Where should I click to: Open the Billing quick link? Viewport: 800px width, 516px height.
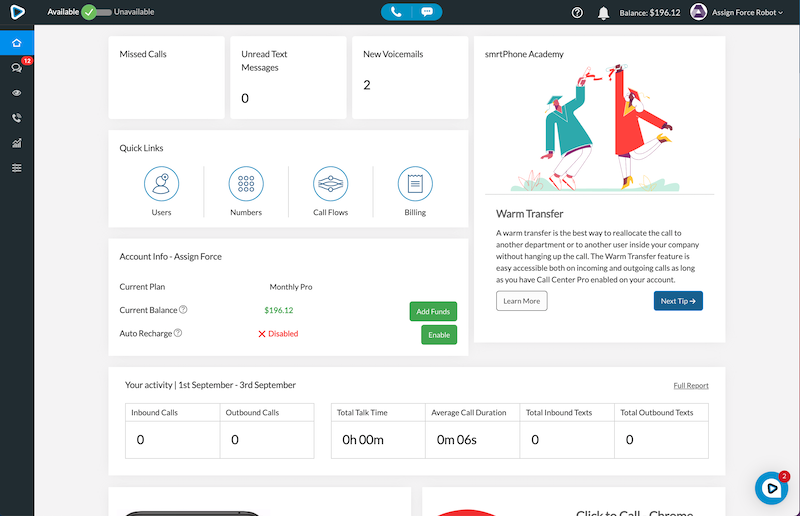pos(415,185)
